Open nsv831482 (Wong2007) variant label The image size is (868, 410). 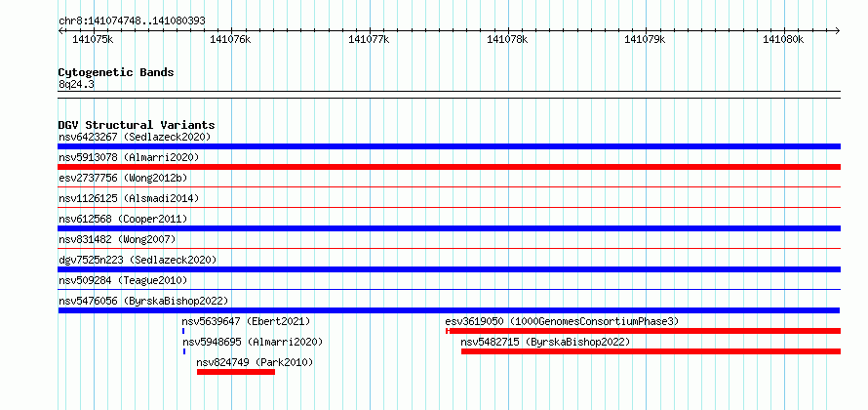click(117, 239)
